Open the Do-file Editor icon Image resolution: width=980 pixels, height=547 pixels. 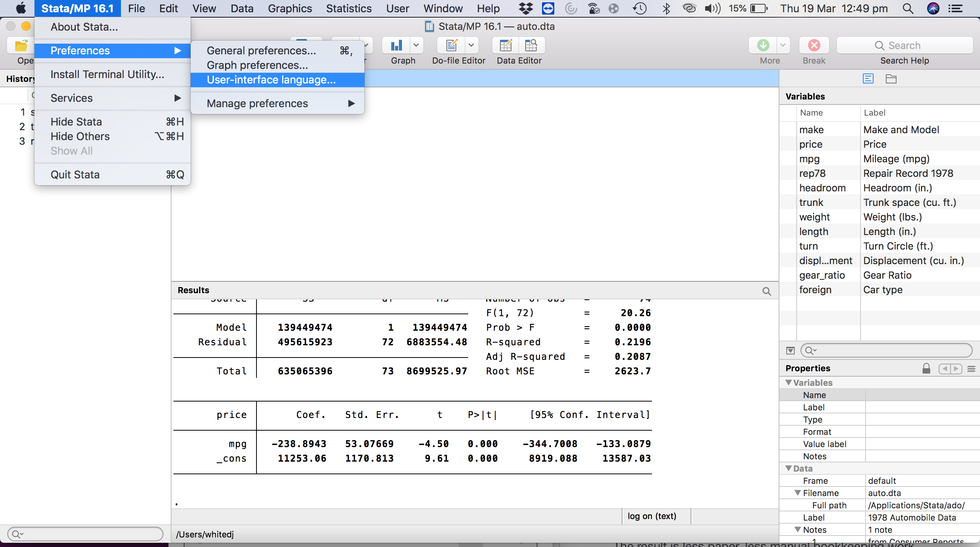coord(452,46)
